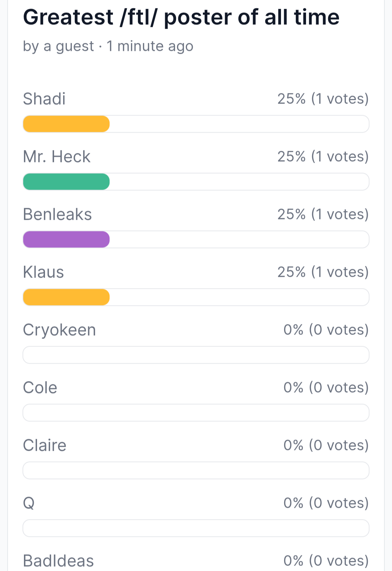This screenshot has width=392, height=571.
Task: Click the Mr. Heck option label
Action: pos(57,157)
